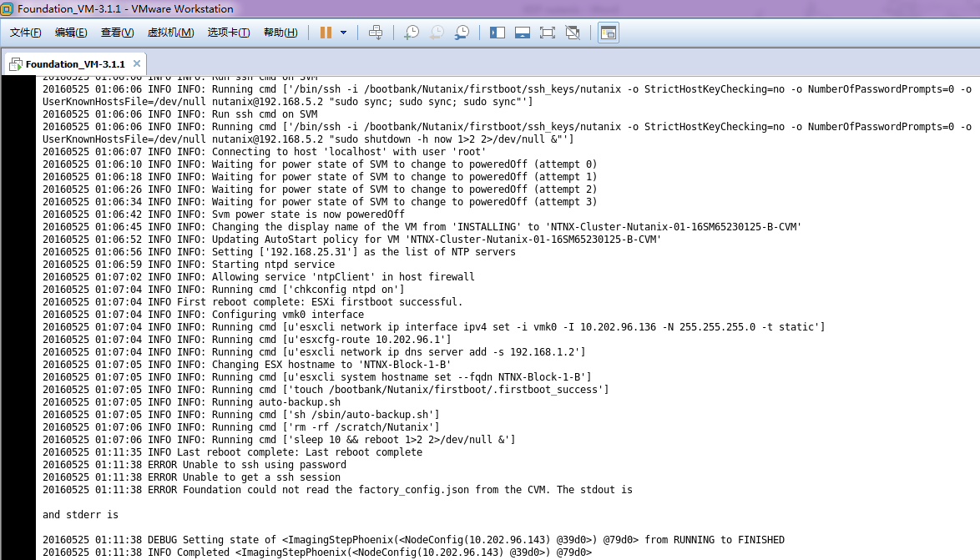Take a snapshot of the virtual machine
The width and height of the screenshot is (980, 560).
(412, 33)
